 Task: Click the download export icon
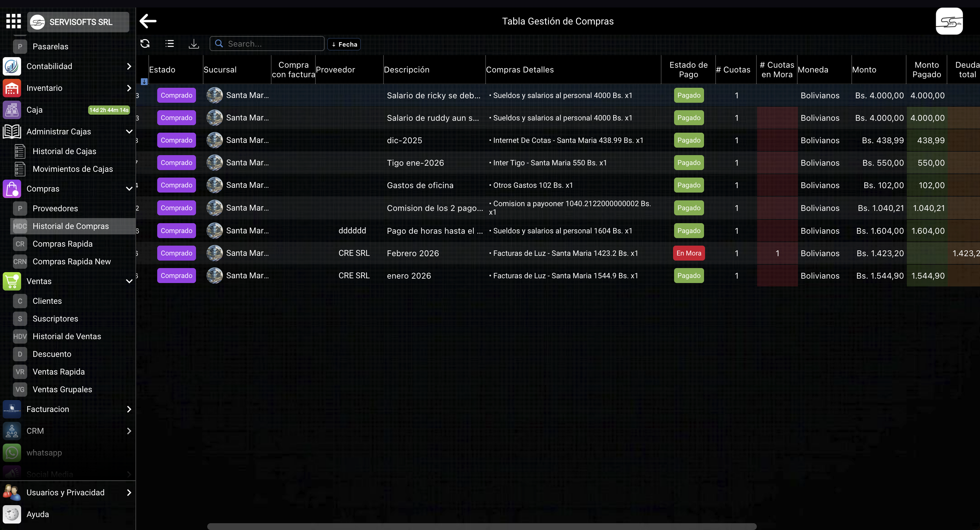(x=194, y=44)
